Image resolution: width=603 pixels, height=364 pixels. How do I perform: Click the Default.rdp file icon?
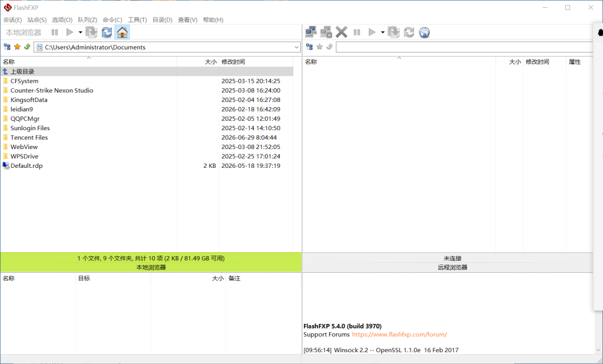[6, 166]
